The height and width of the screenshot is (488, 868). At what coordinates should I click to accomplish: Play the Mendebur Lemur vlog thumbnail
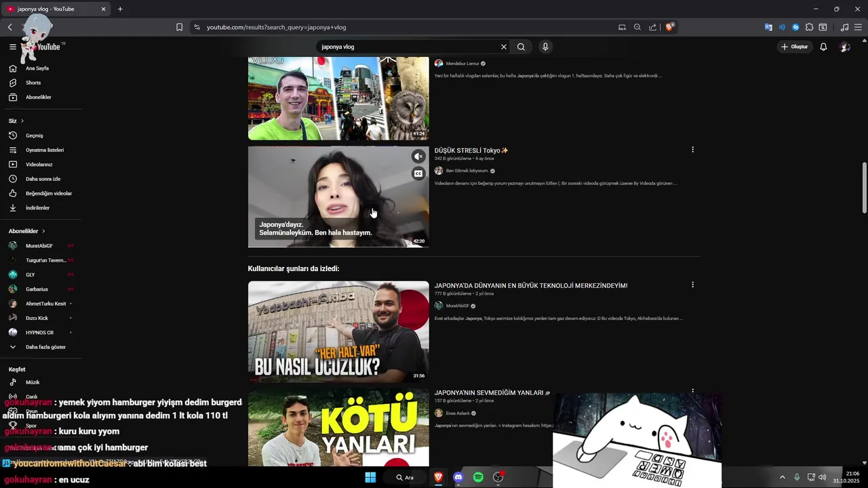coord(338,98)
